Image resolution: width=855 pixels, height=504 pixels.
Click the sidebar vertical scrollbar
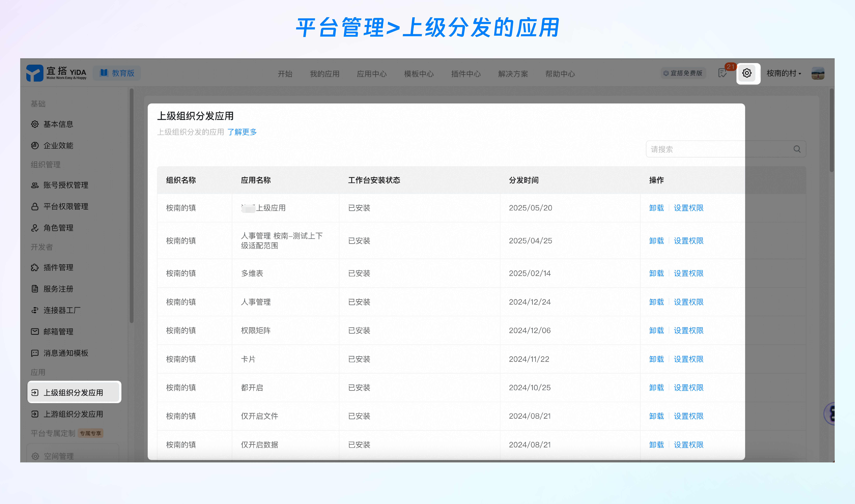[x=132, y=206]
